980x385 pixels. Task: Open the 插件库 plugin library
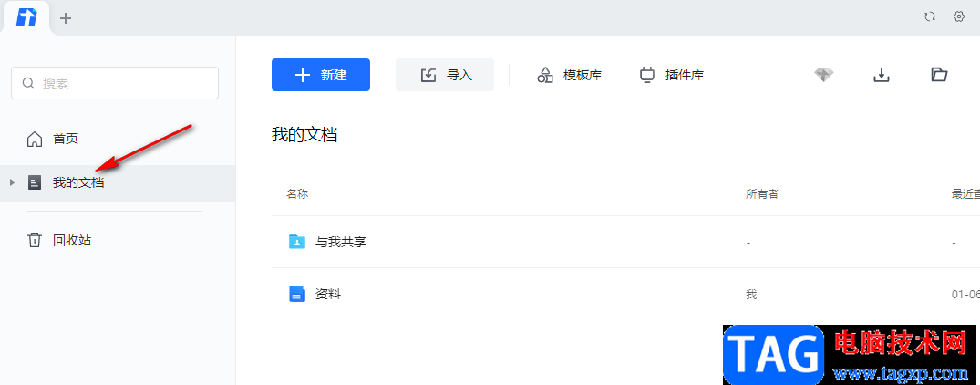[x=671, y=75]
